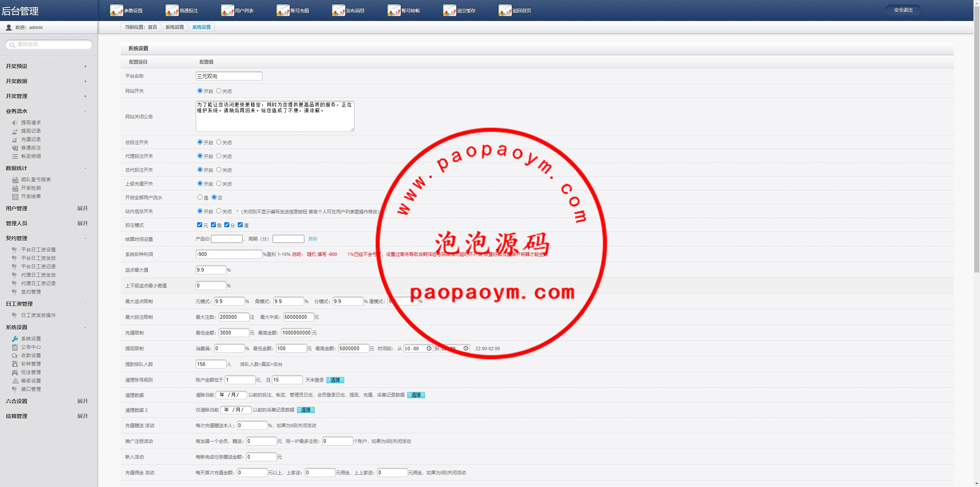Click 首页 in breadcrumb
The height and width of the screenshot is (487, 980).
click(x=152, y=27)
